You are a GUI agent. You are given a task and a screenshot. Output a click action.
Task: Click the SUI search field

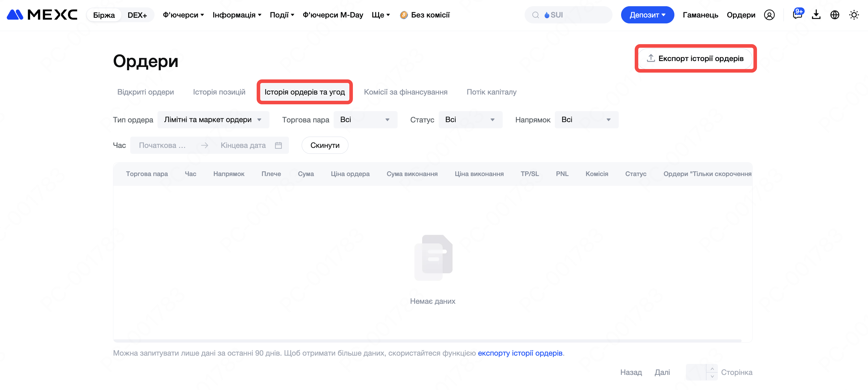(x=568, y=15)
